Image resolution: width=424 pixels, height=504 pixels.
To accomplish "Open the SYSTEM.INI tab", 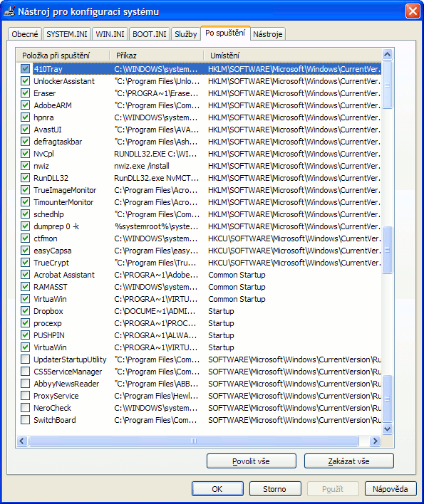I will point(67,34).
